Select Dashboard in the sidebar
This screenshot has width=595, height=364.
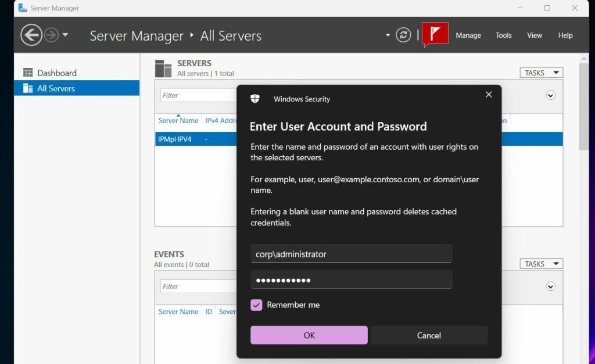tap(77, 73)
